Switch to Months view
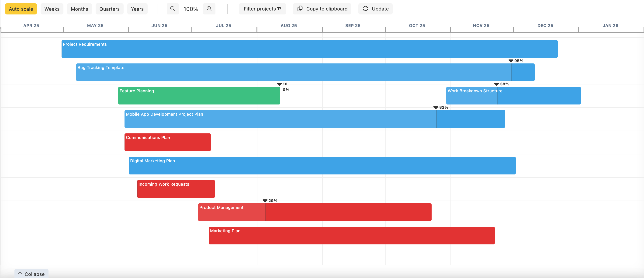This screenshot has height=278, width=644. pos(79,9)
